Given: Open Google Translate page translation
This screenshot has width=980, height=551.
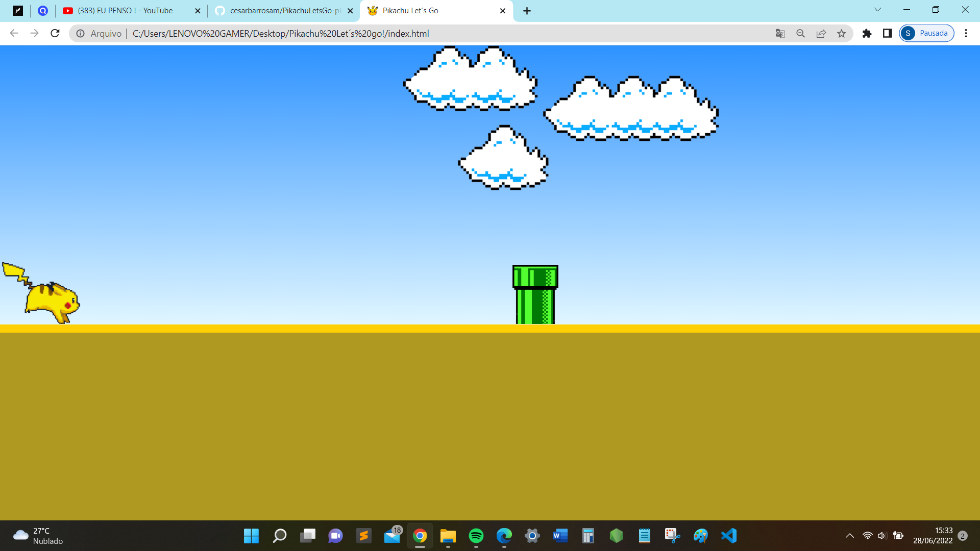Looking at the screenshot, I should point(780,33).
